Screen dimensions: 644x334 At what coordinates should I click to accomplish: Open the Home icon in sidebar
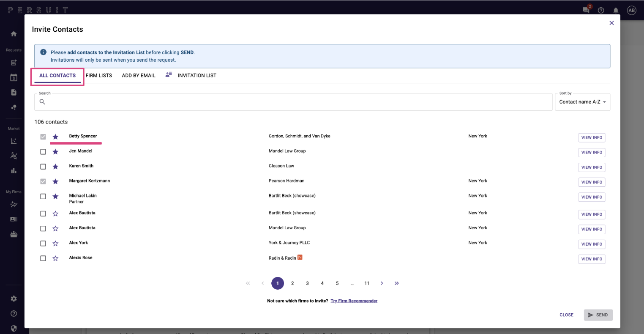14,34
